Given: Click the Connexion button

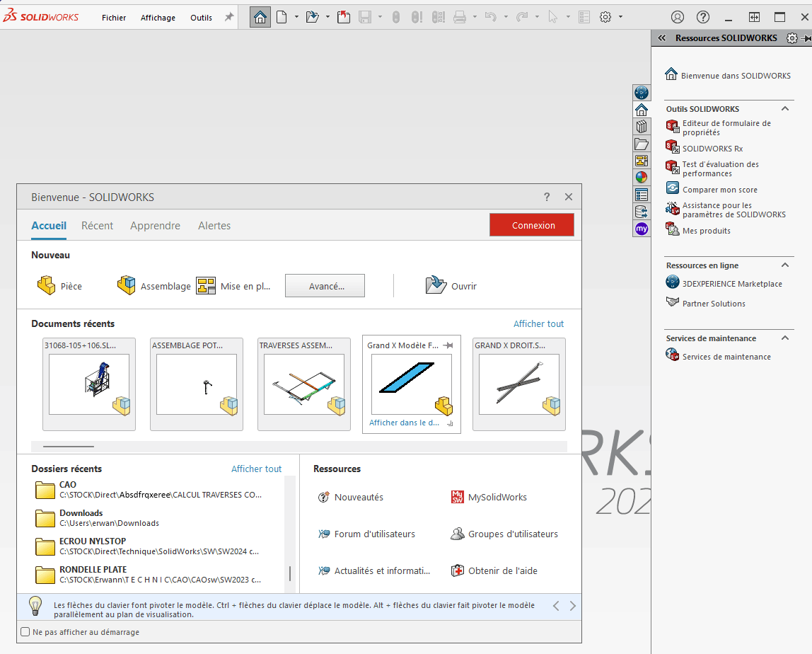Looking at the screenshot, I should point(532,224).
